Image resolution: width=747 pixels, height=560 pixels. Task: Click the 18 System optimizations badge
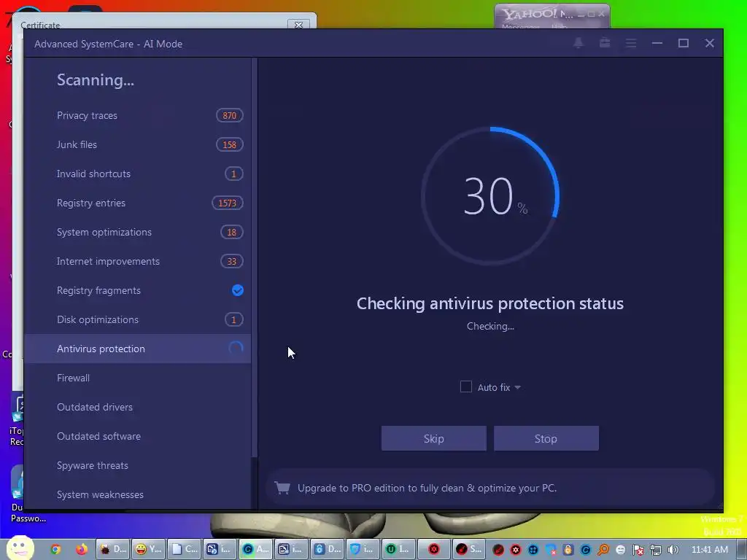point(231,232)
